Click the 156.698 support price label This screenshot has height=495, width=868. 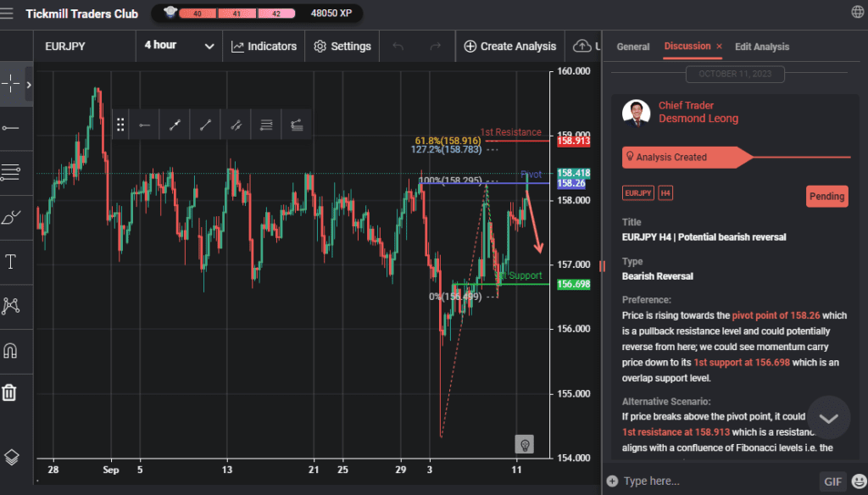[573, 284]
